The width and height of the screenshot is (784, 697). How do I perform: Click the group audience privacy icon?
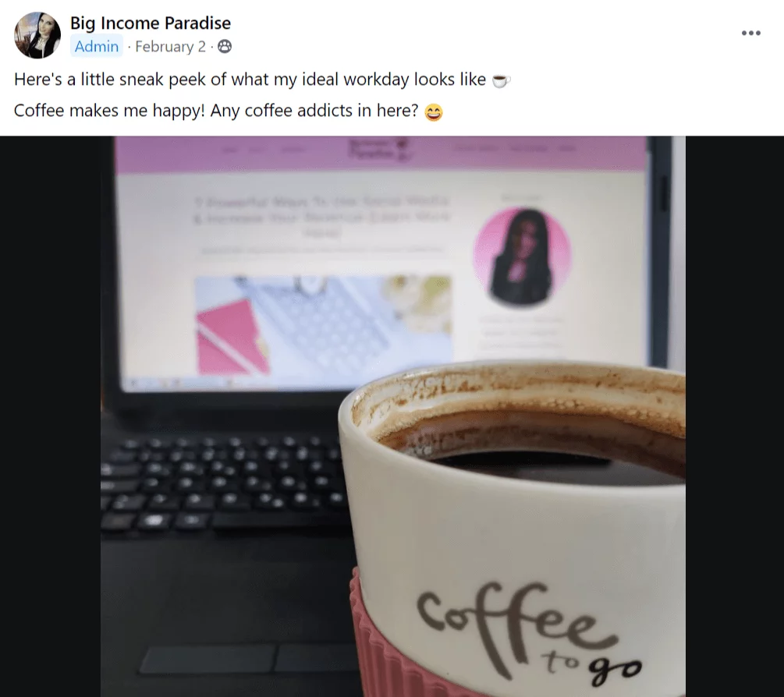click(x=225, y=47)
